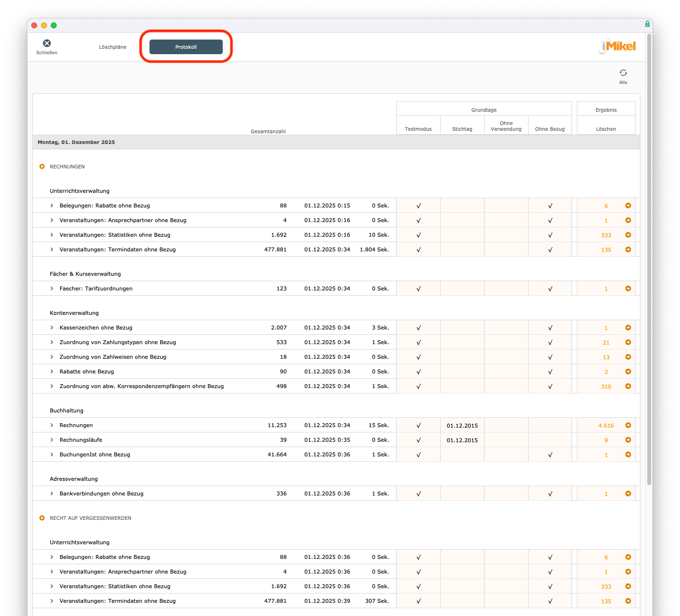
Task: Click the Alle refresh icon
Action: pos(623,73)
